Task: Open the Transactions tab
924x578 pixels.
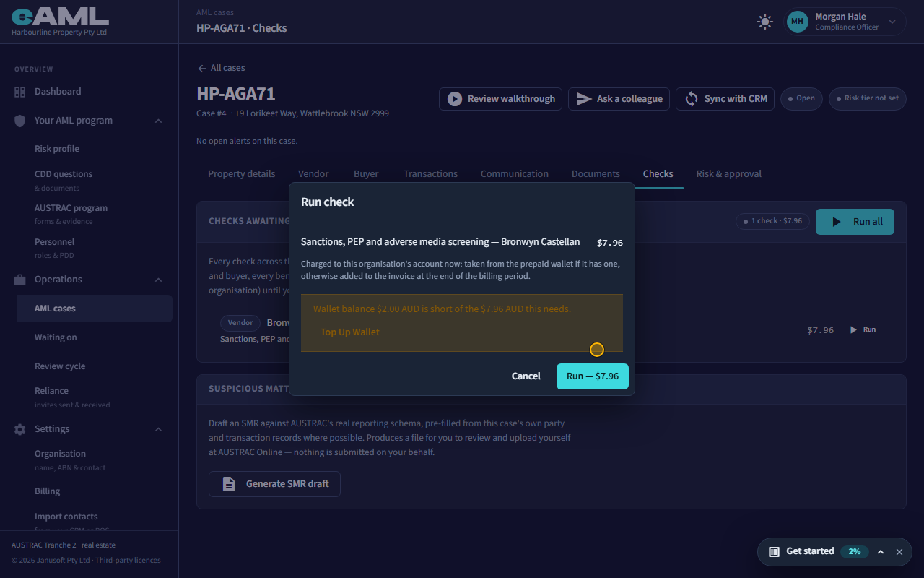Action: (x=430, y=173)
